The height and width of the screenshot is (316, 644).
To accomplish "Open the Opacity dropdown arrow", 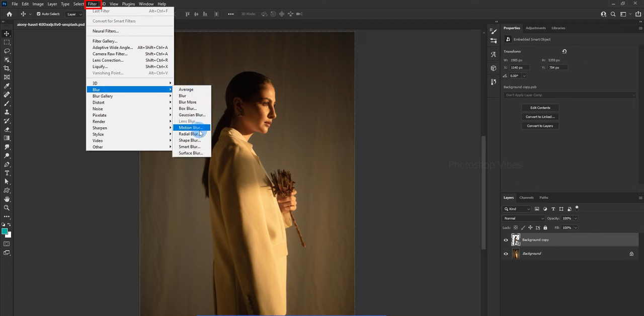I will [x=576, y=218].
